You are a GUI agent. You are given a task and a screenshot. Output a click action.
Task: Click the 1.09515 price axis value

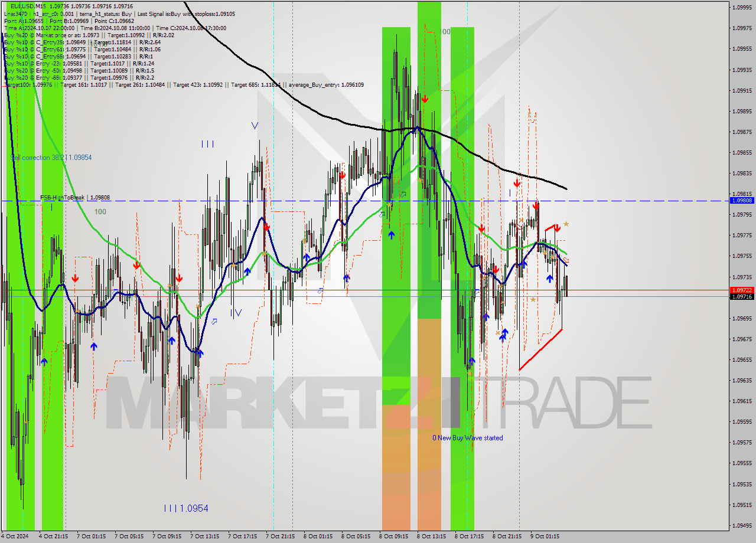pos(742,505)
